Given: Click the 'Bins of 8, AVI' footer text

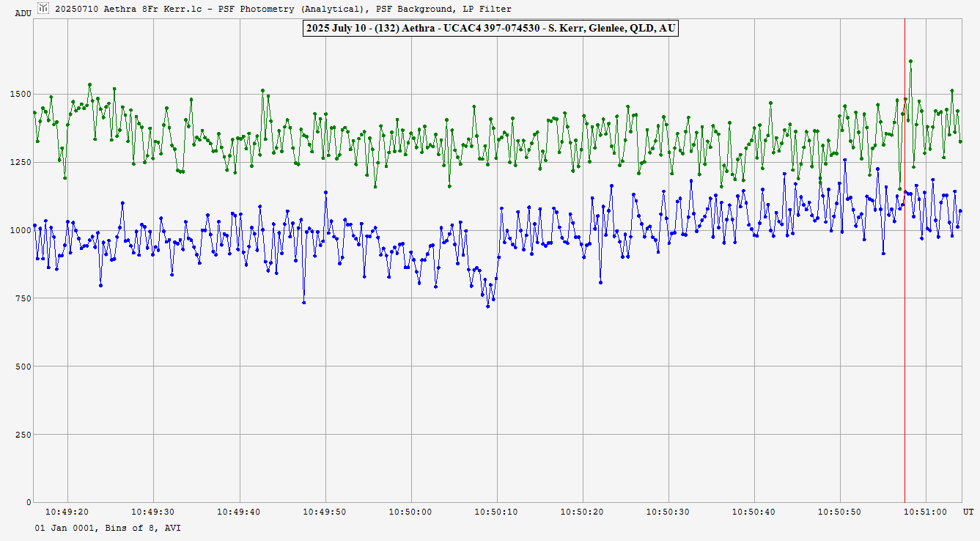Looking at the screenshot, I should tap(143, 528).
